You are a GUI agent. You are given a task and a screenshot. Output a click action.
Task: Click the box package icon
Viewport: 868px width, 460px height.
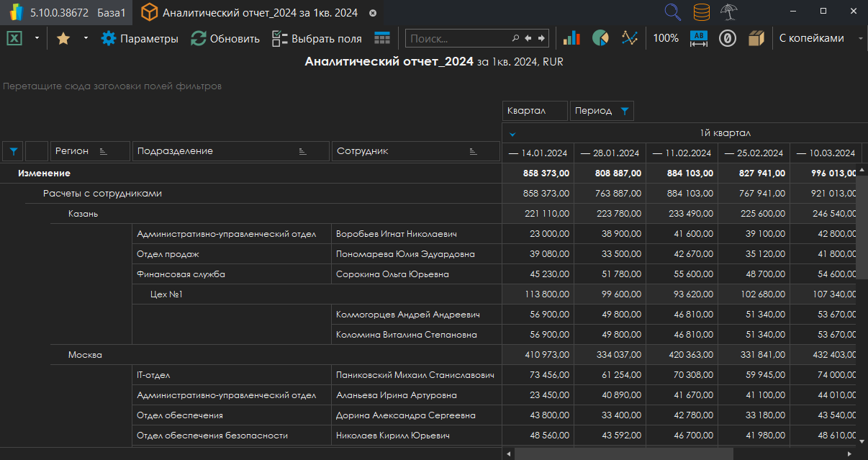756,39
